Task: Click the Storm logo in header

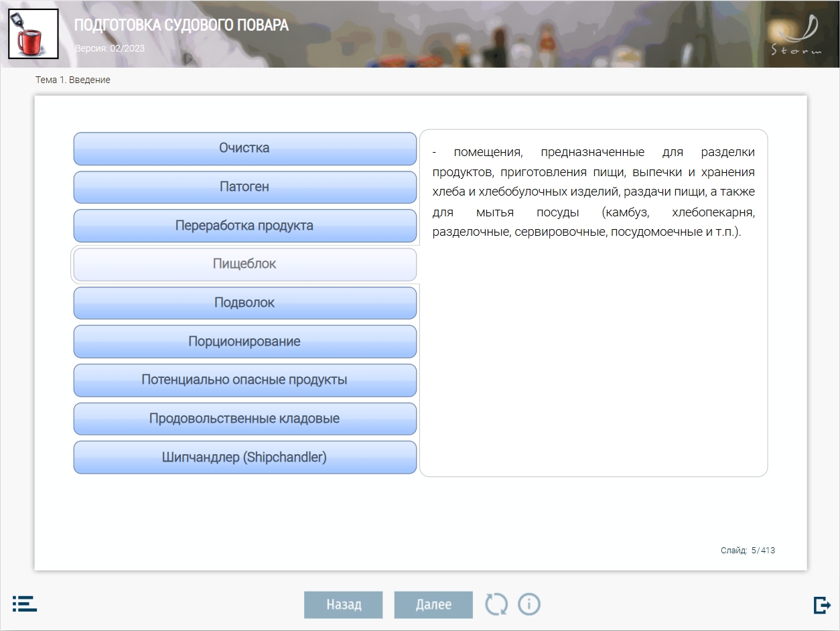Action: [x=797, y=36]
